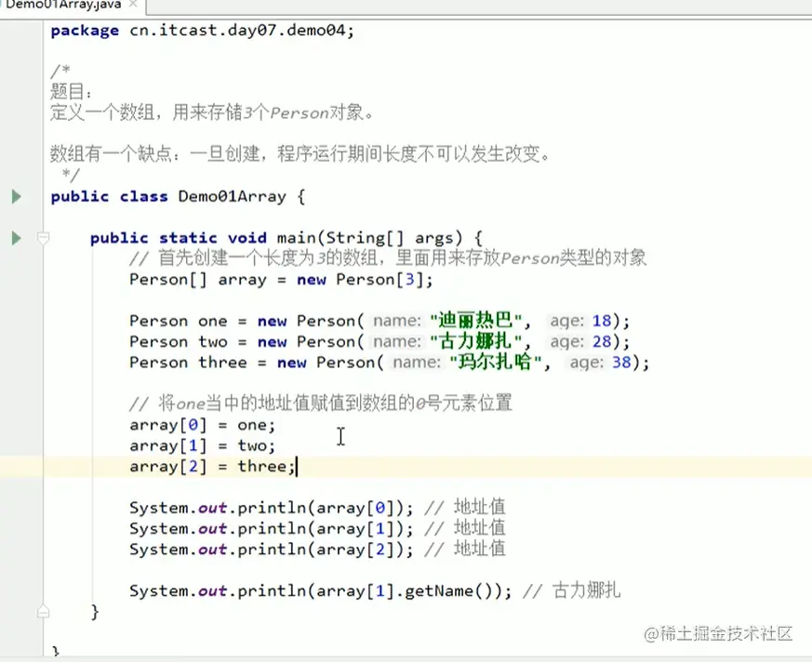Viewport: 812px width, 662px height.
Task: Run class Demo01Array gutter arrow
Action: [17, 197]
